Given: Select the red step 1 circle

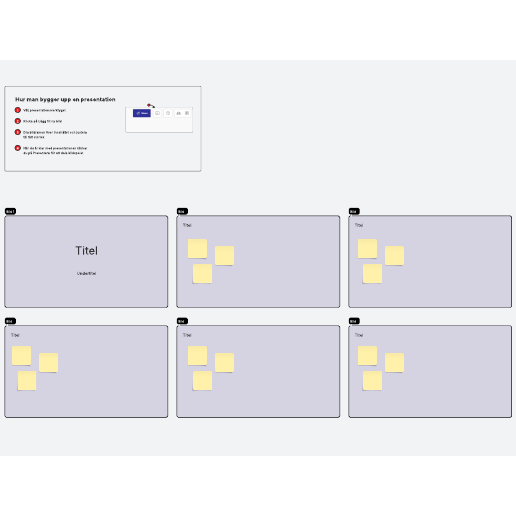Looking at the screenshot, I should point(18,110).
